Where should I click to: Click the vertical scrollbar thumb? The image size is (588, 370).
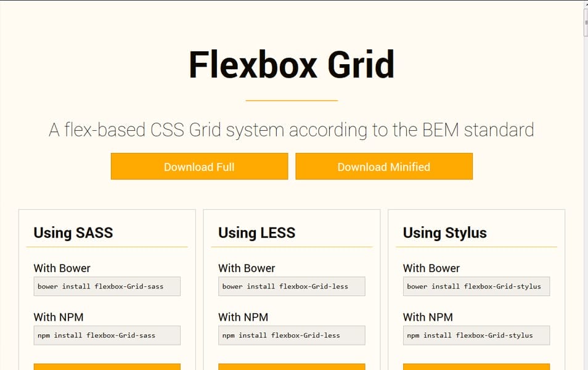click(586, 23)
